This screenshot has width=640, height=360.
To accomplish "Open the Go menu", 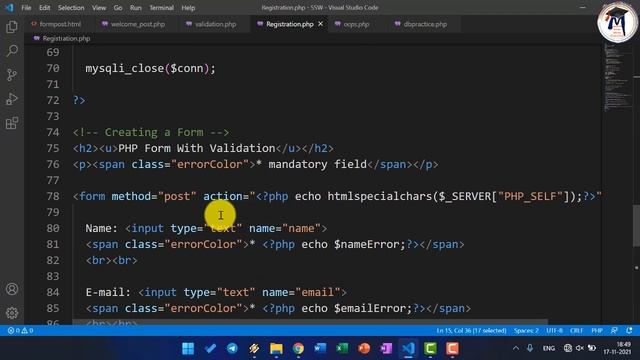I will click(118, 8).
